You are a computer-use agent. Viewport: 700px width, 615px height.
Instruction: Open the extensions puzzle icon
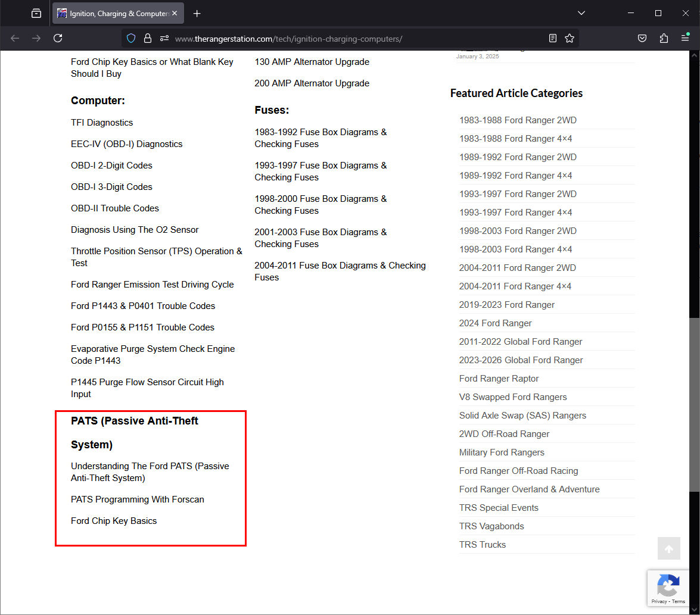(x=664, y=38)
